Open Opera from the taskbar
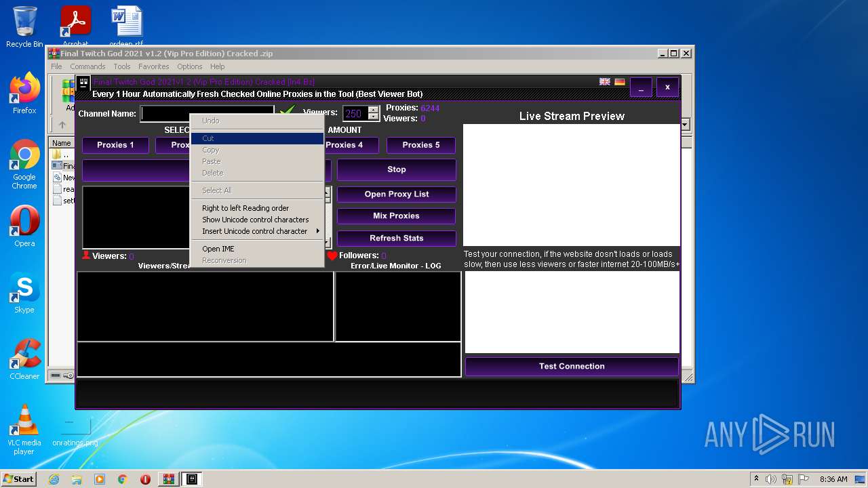The image size is (868, 488). (145, 479)
